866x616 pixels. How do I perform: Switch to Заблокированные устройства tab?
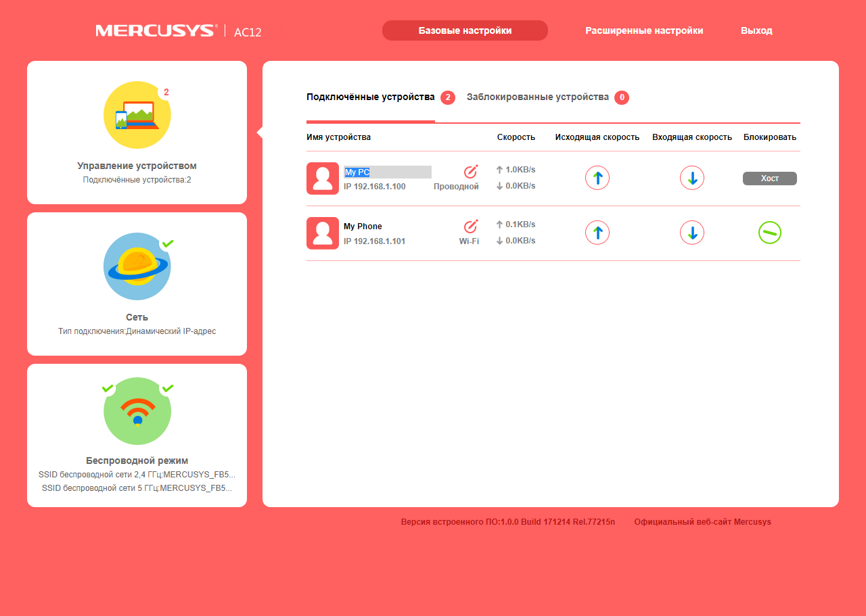tap(538, 97)
